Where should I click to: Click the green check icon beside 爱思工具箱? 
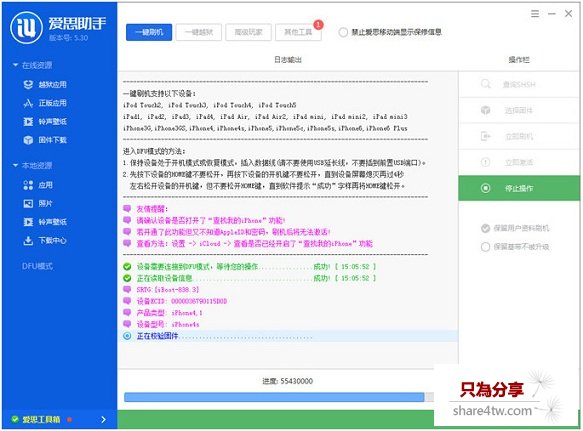[15, 419]
